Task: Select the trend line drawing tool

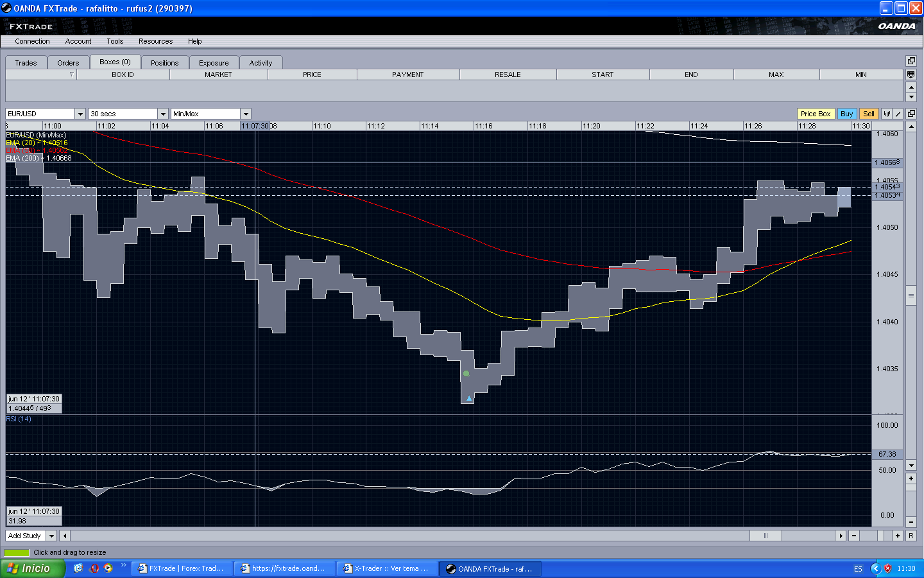Action: [898, 114]
